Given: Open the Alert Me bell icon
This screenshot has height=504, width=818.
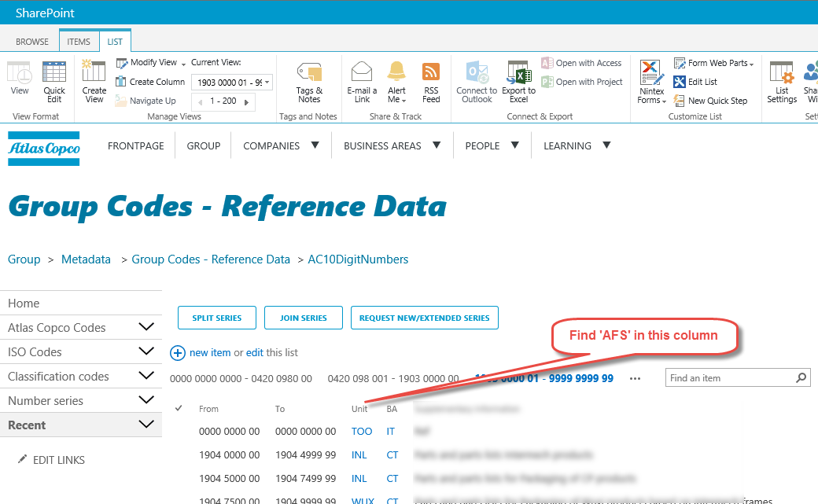Looking at the screenshot, I should pyautogui.click(x=396, y=82).
